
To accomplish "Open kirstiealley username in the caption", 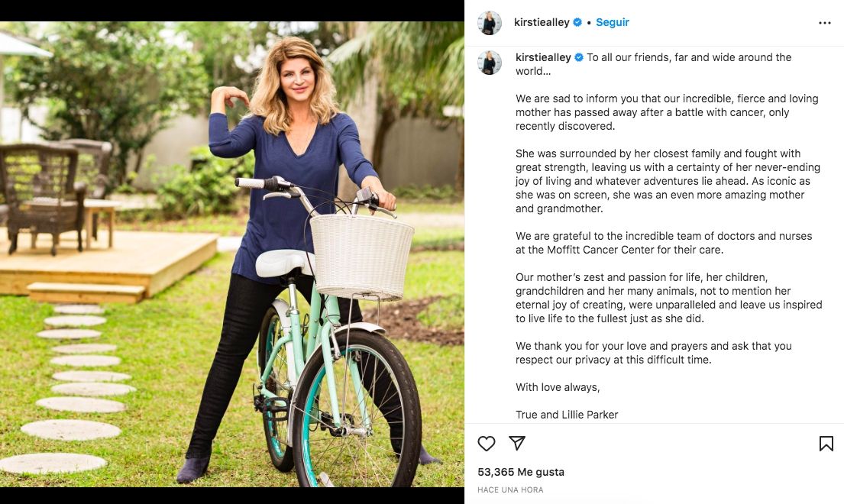I will [x=543, y=57].
